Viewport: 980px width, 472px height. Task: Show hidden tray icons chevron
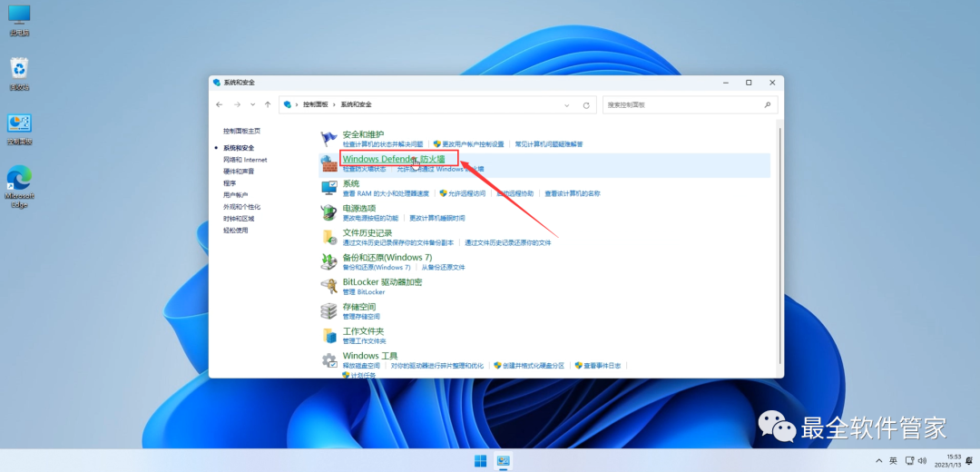click(x=877, y=461)
